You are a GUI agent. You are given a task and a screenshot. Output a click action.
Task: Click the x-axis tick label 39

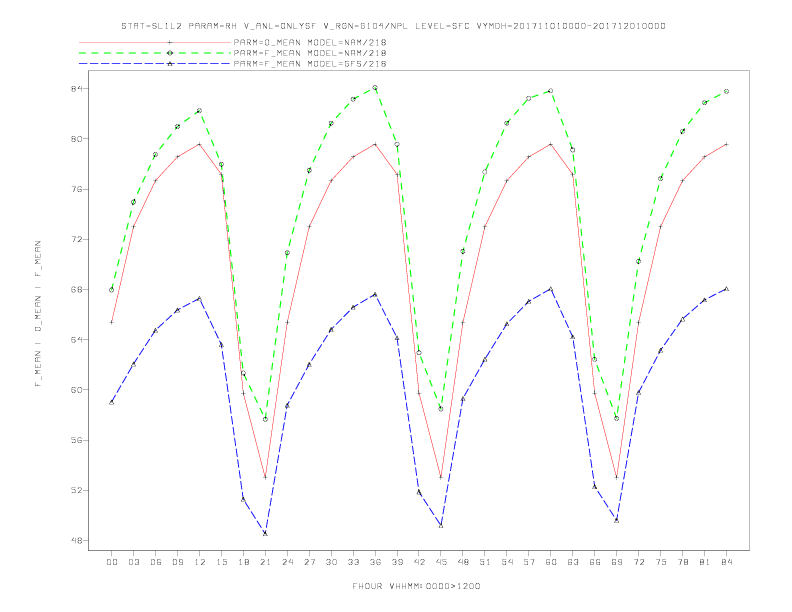tap(397, 562)
